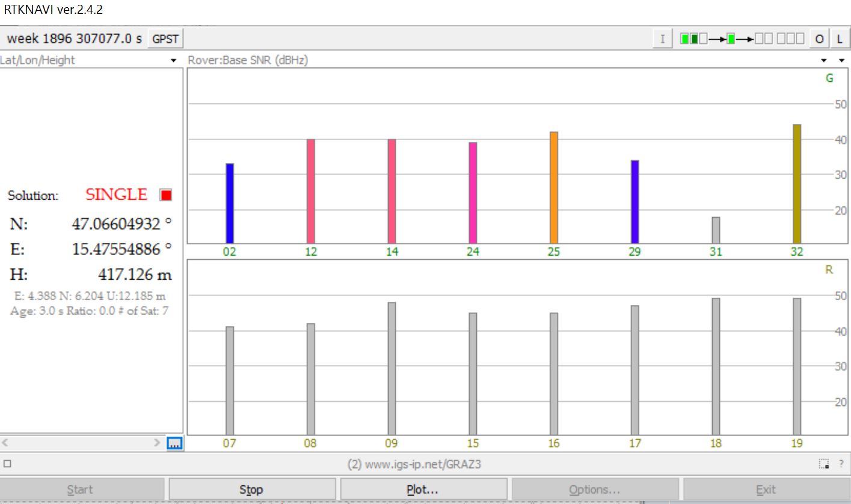Click the red solution status indicator
Image resolution: width=851 pixels, height=504 pixels.
pos(166,195)
